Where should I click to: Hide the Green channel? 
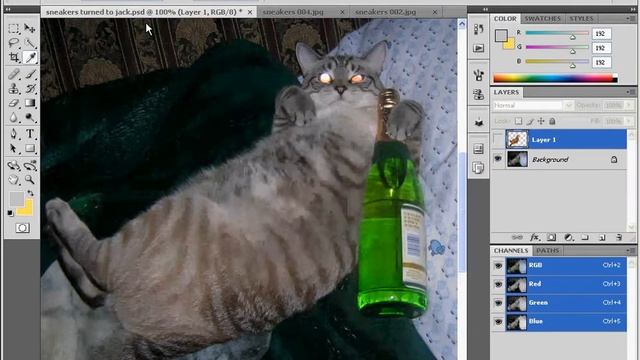click(x=498, y=303)
